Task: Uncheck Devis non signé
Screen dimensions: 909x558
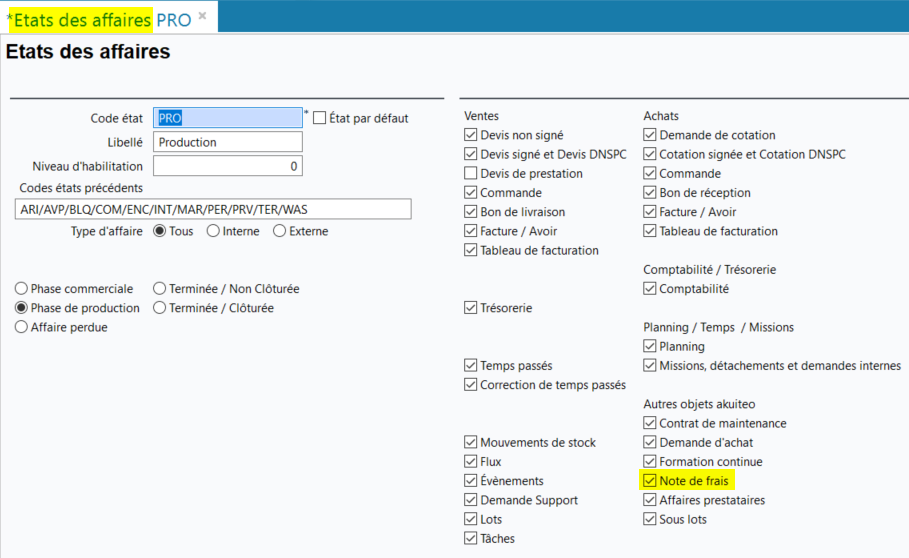Action: tap(471, 135)
